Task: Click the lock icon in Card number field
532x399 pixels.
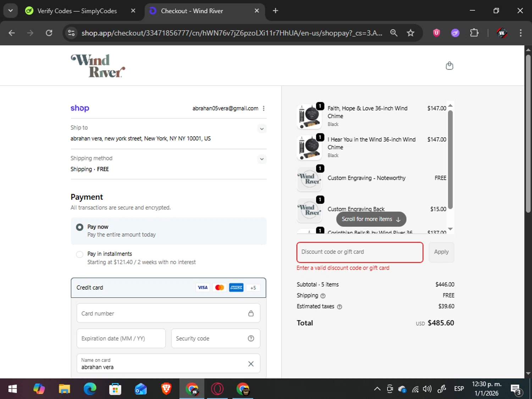Action: 251,313
